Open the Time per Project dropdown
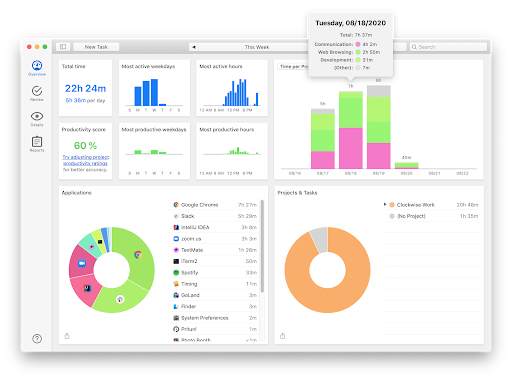 click(x=293, y=67)
